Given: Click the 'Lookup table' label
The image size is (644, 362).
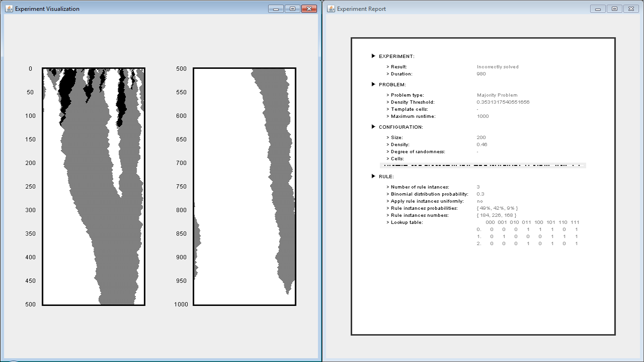Looking at the screenshot, I should click(x=407, y=222).
